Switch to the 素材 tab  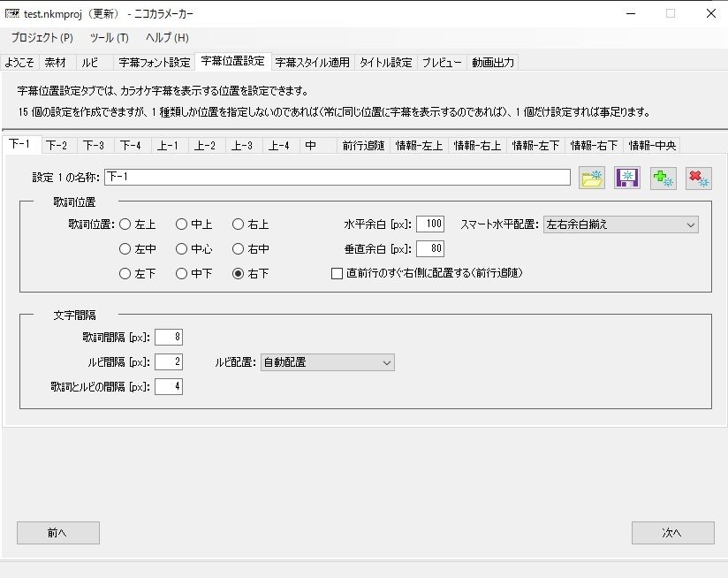coord(56,62)
